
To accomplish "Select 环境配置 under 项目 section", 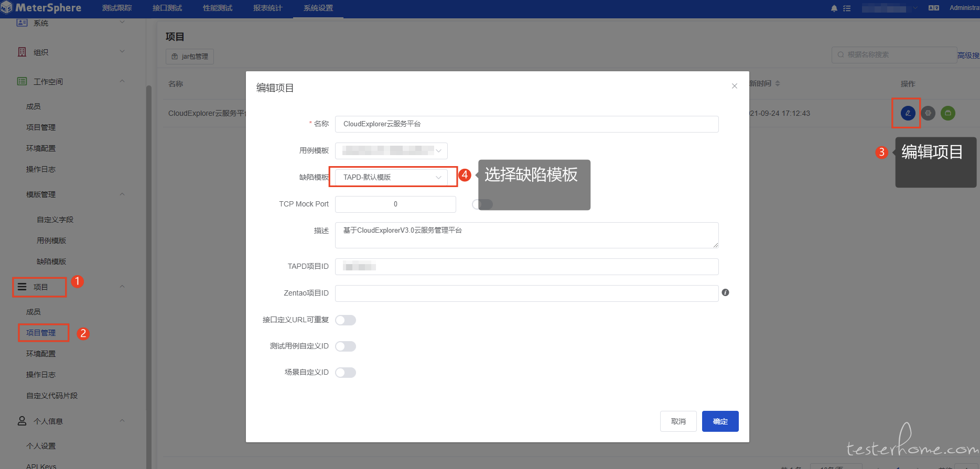I will pos(41,354).
